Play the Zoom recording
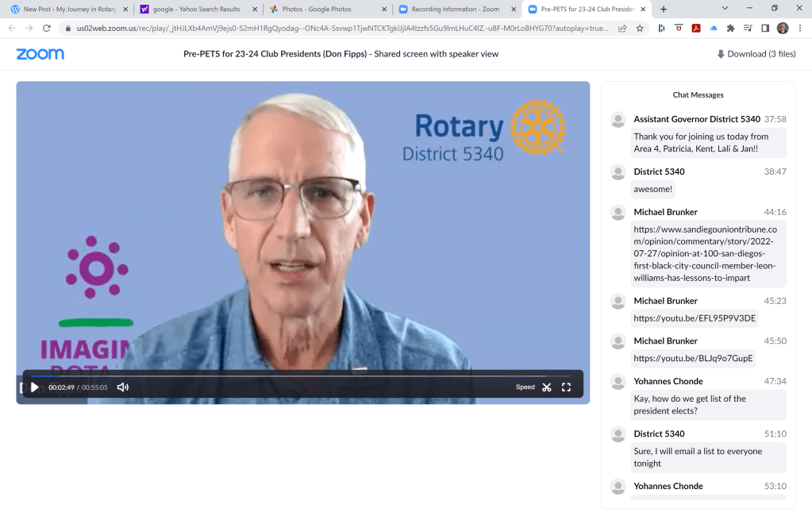The width and height of the screenshot is (812, 520). (x=34, y=387)
